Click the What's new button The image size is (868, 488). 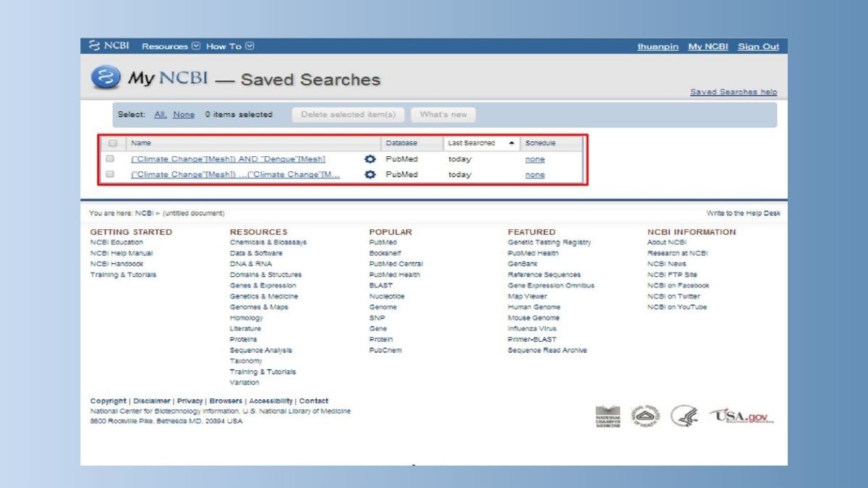(443, 114)
